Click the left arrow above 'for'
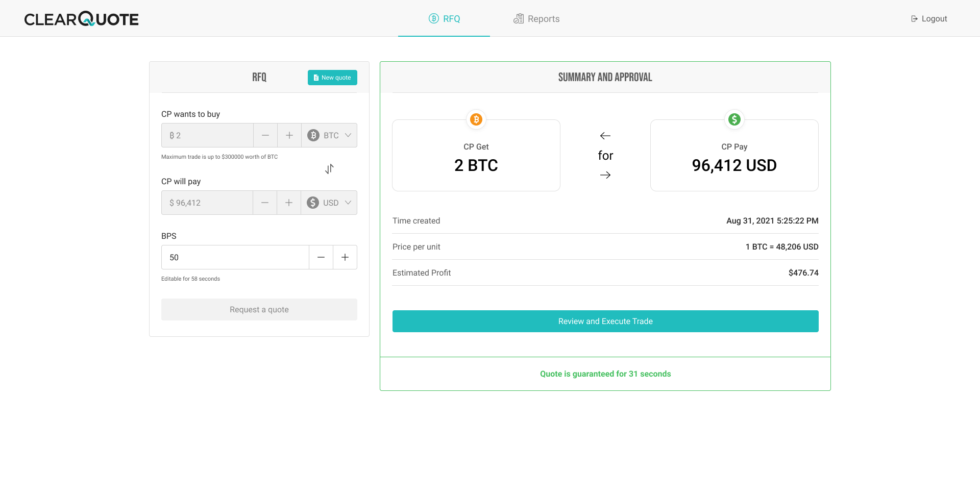The image size is (980, 495). (605, 136)
